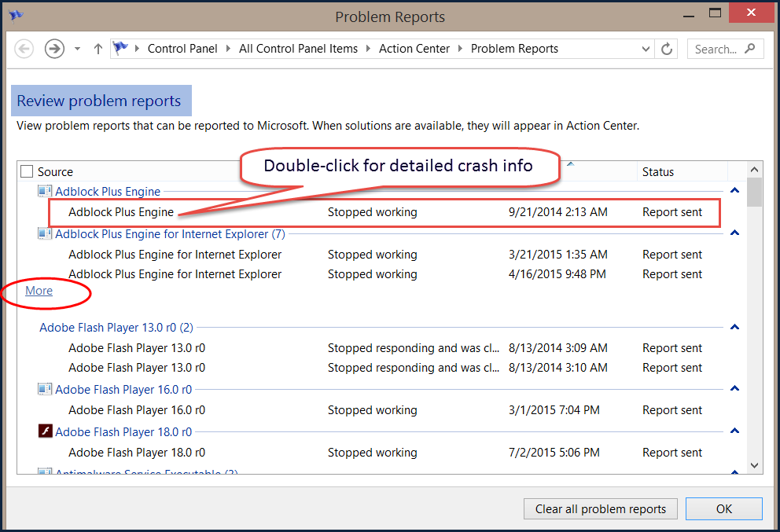
Task: Click the Adblock Plus Engine group icon
Action: point(45,191)
